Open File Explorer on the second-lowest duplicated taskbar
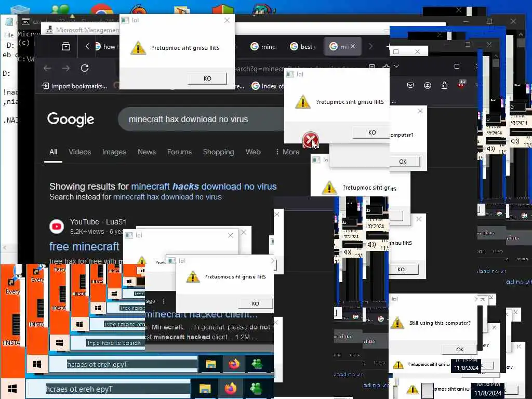The height and width of the screenshot is (399, 532). (x=211, y=364)
